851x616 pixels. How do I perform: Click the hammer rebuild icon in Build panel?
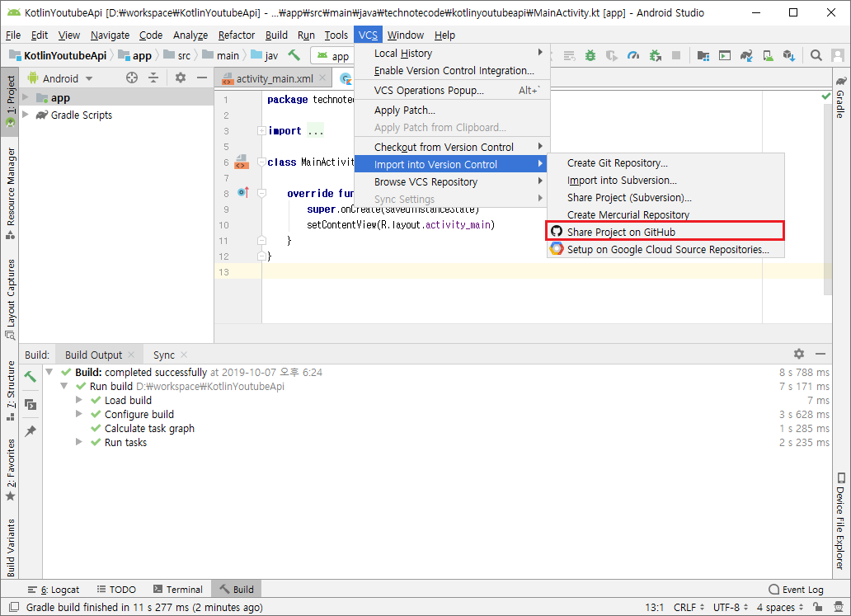click(x=31, y=377)
